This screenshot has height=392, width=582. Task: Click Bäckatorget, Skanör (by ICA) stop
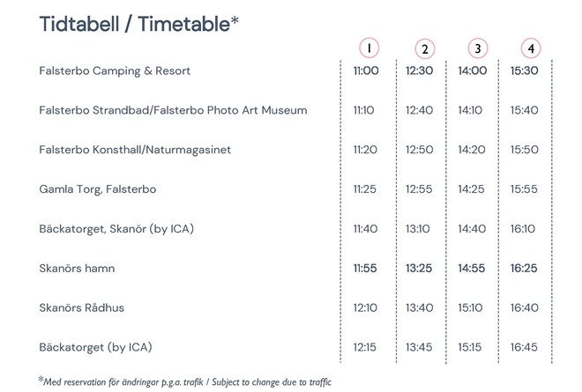(116, 229)
